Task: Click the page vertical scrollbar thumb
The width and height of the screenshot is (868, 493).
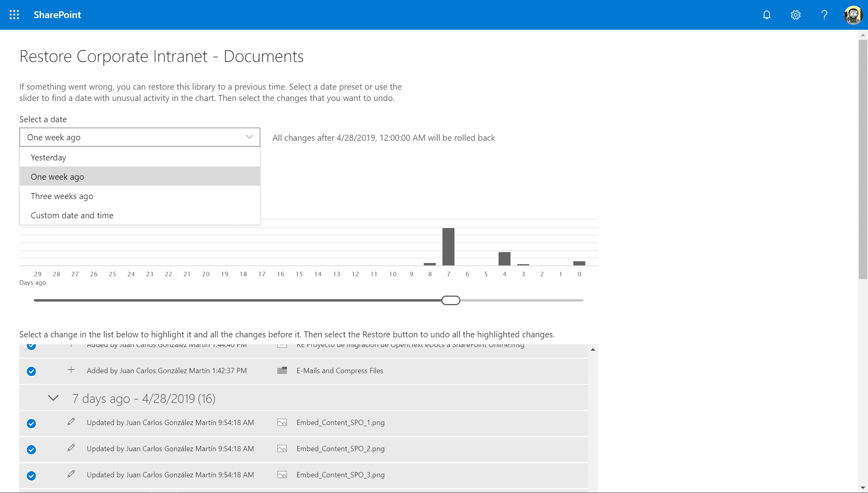Action: click(863, 159)
